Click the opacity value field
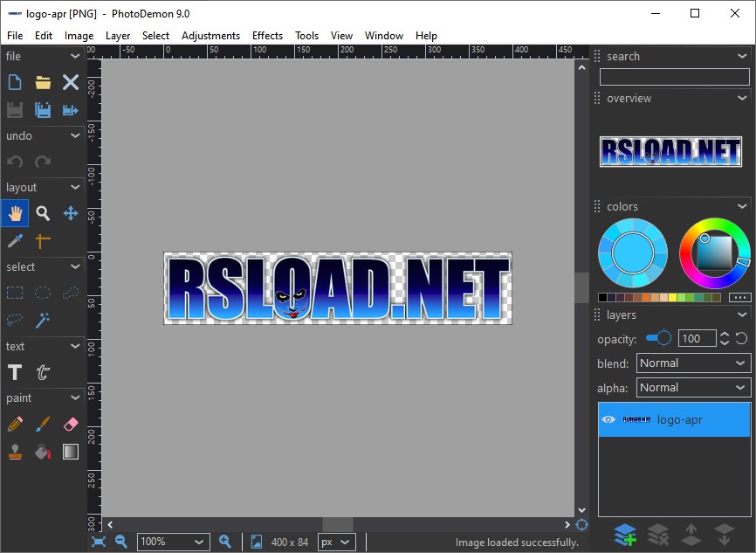The height and width of the screenshot is (553, 756). pyautogui.click(x=698, y=338)
